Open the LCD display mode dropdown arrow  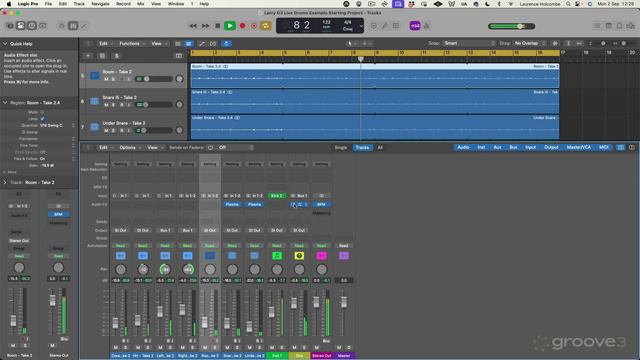(x=361, y=26)
